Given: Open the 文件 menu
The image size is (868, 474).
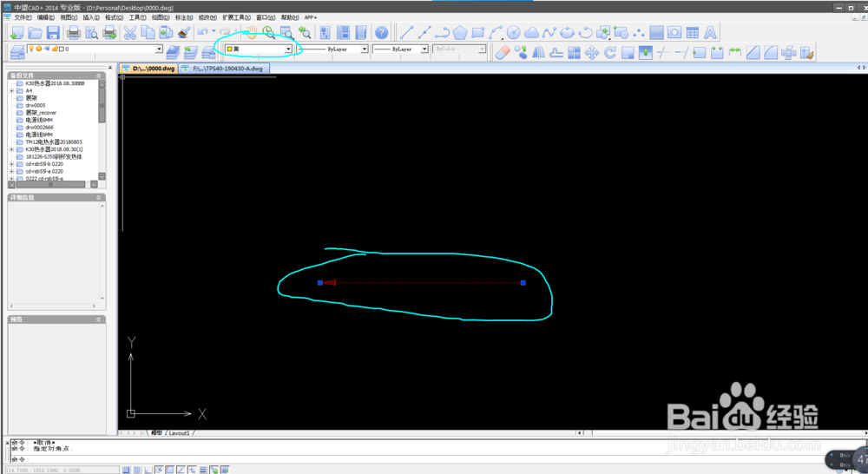Looking at the screenshot, I should [23, 17].
